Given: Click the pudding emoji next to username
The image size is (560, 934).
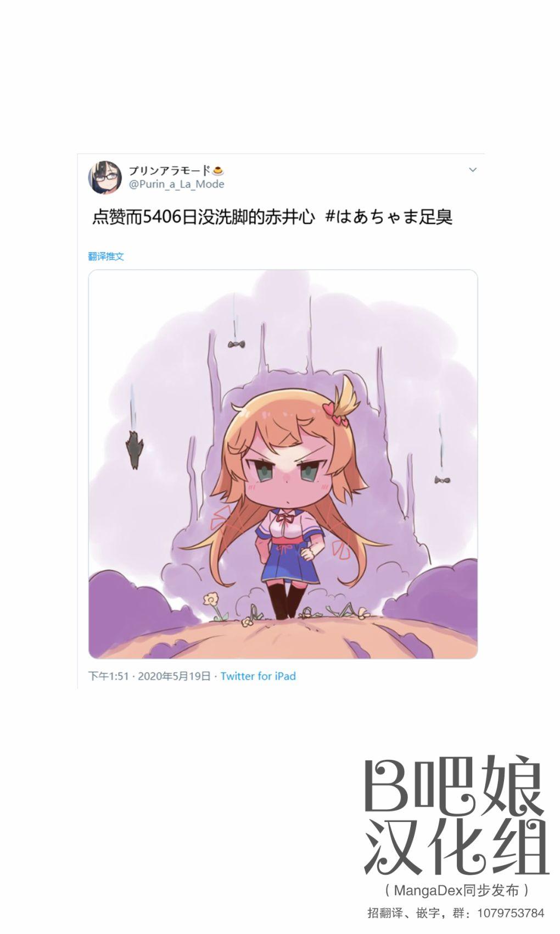Looking at the screenshot, I should [x=218, y=170].
